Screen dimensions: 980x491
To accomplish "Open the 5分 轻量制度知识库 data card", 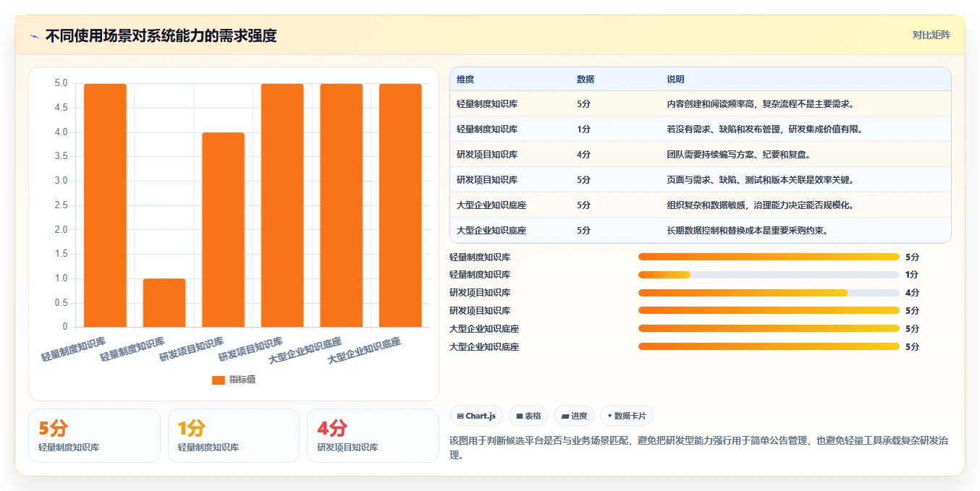I will tap(94, 435).
